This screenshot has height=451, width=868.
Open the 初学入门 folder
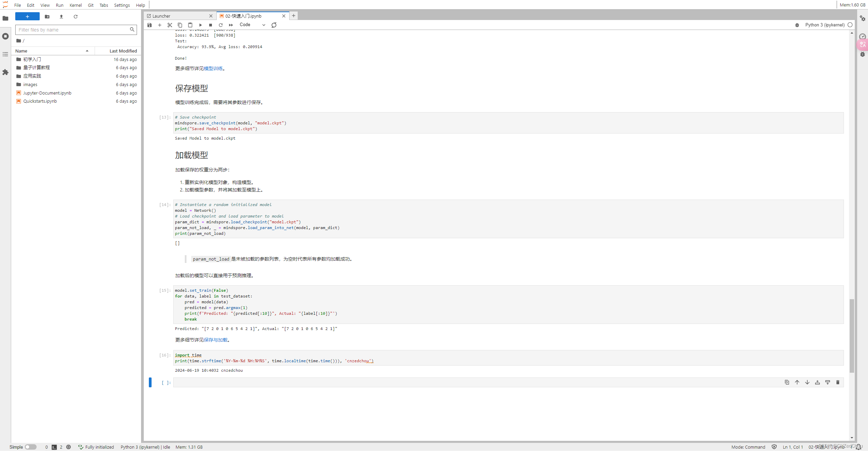click(x=32, y=59)
